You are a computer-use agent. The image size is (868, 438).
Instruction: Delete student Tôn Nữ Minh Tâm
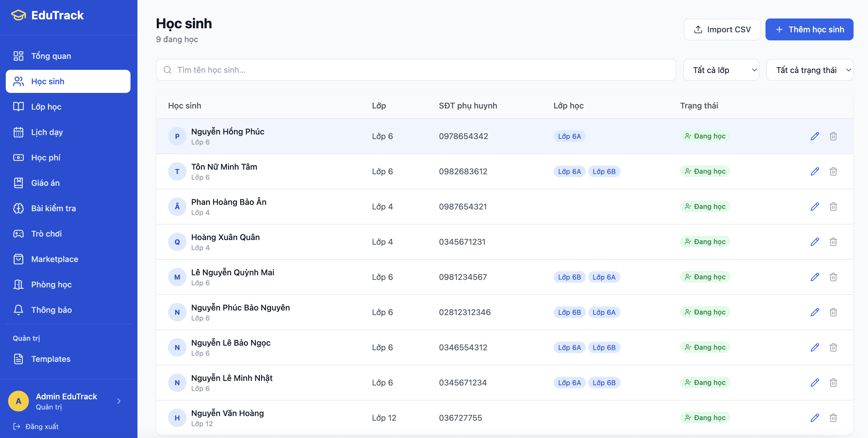[833, 172]
